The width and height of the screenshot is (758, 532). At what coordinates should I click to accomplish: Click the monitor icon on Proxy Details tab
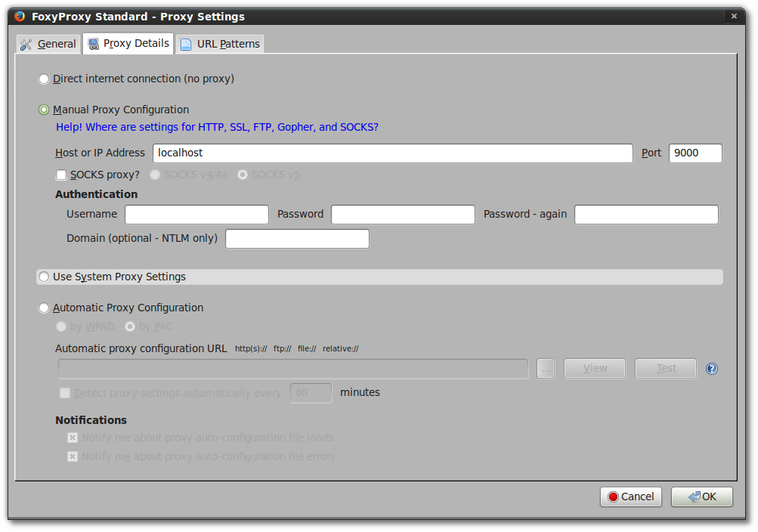point(91,43)
